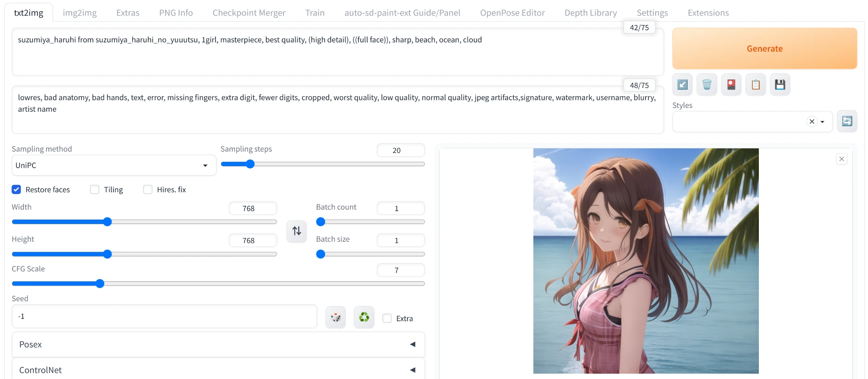Uncheck the Restore faces checkbox
868x379 pixels.
point(17,189)
